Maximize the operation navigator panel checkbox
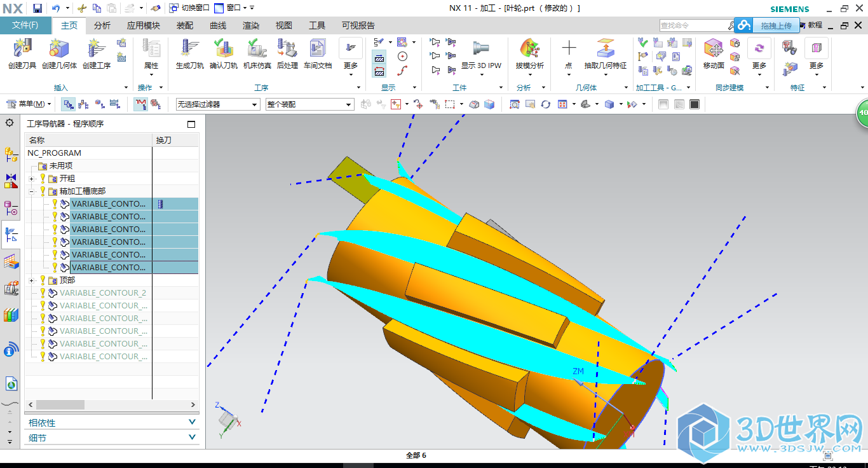The height and width of the screenshot is (468, 868). click(x=191, y=124)
